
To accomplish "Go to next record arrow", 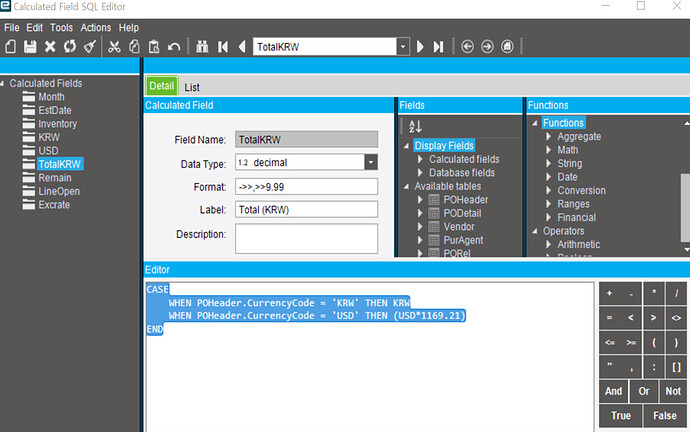I will (x=420, y=47).
